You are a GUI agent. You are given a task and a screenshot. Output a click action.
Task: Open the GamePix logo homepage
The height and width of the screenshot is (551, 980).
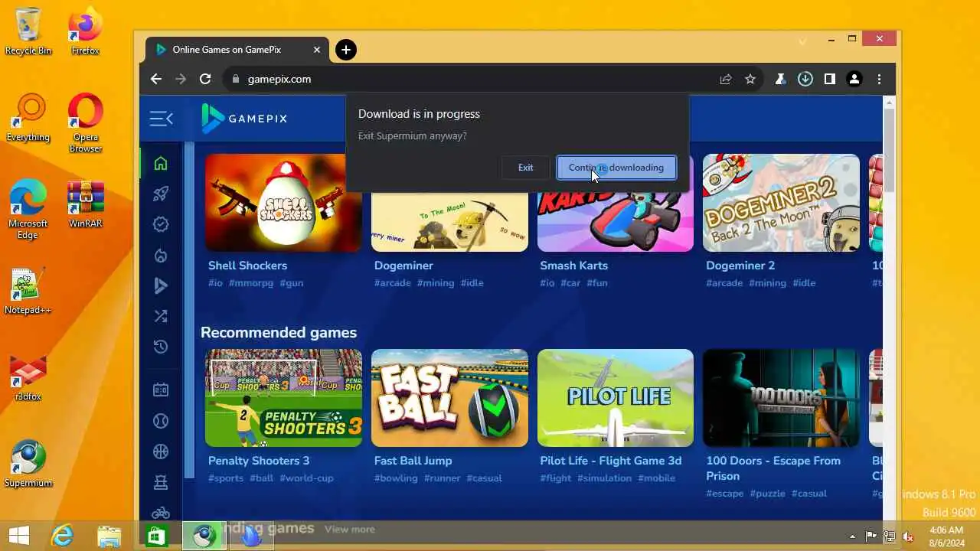coord(244,119)
